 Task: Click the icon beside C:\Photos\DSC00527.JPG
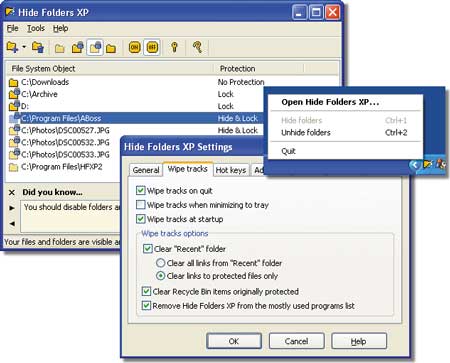coord(14,130)
